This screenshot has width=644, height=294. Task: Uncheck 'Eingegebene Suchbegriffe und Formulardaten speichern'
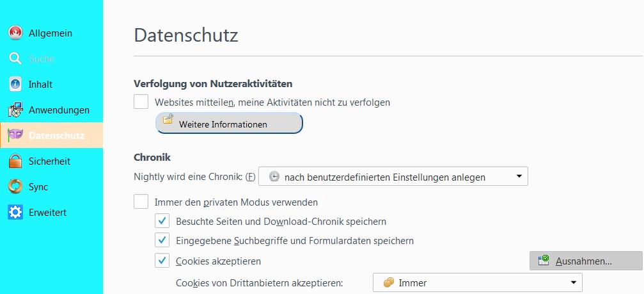click(162, 241)
